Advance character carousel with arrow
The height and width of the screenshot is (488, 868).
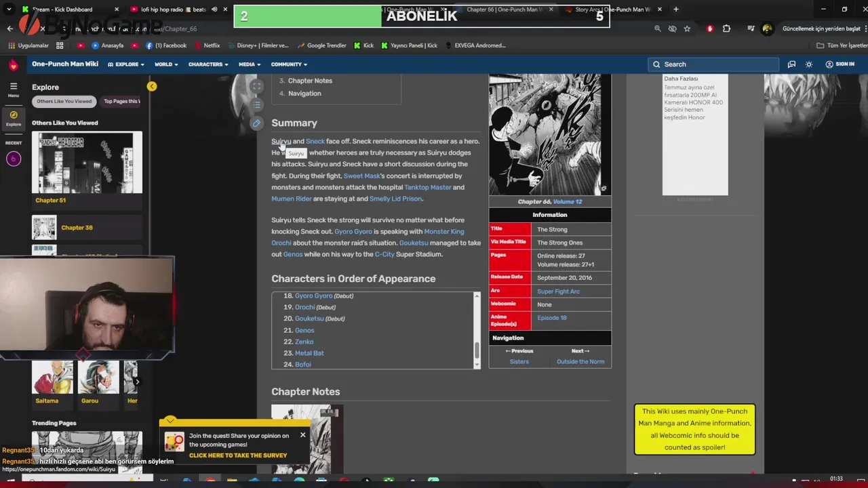click(x=136, y=382)
